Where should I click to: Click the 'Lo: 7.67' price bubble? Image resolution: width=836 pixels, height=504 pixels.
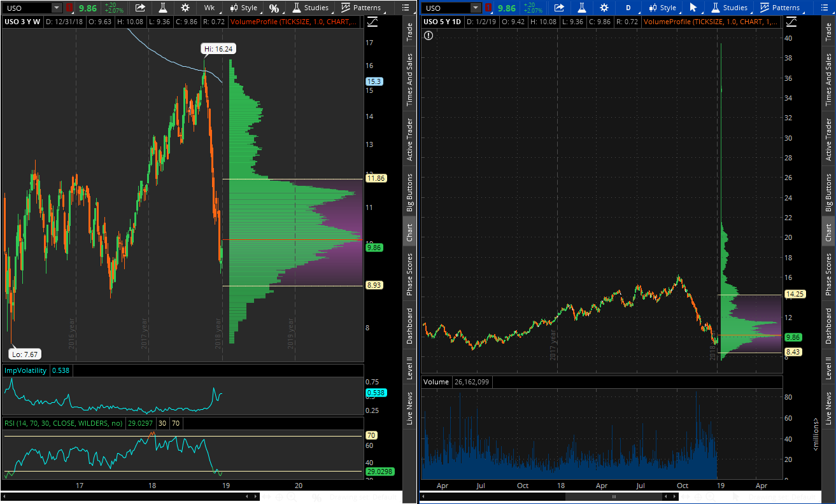click(x=25, y=353)
